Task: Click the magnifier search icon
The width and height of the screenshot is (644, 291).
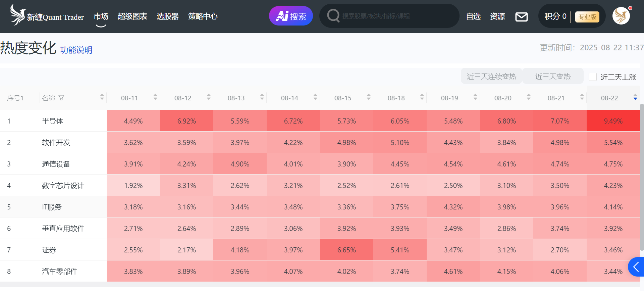Action: click(x=333, y=16)
